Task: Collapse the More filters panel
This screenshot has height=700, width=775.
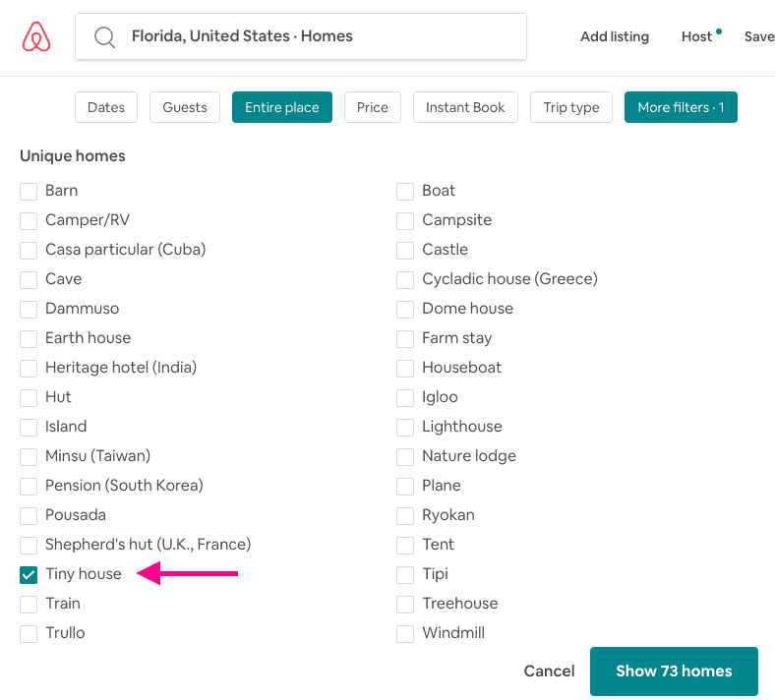Action: pos(681,107)
